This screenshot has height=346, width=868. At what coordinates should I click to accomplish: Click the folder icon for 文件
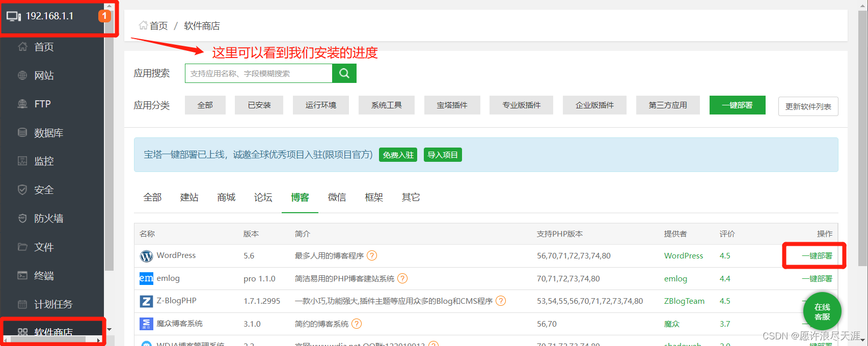pos(22,247)
